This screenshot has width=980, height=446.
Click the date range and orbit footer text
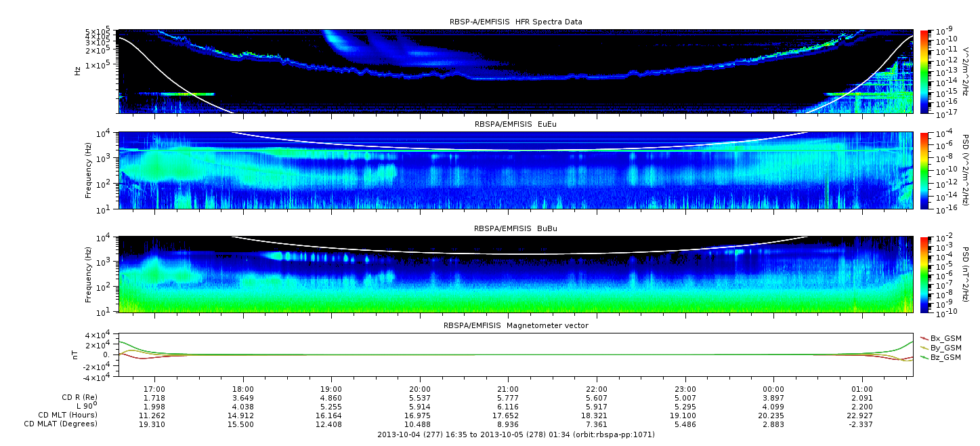(x=515, y=434)
